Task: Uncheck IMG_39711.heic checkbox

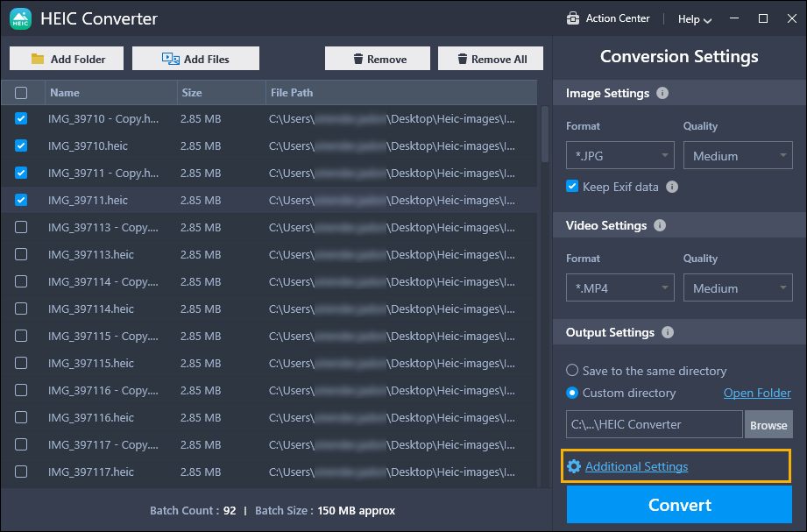Action: click(x=21, y=201)
